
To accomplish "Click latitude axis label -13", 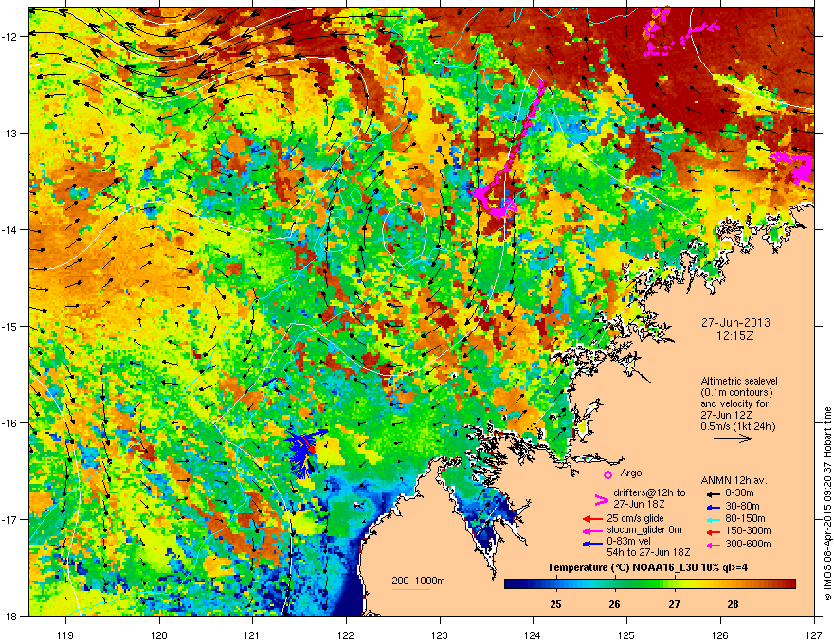I will click(10, 134).
